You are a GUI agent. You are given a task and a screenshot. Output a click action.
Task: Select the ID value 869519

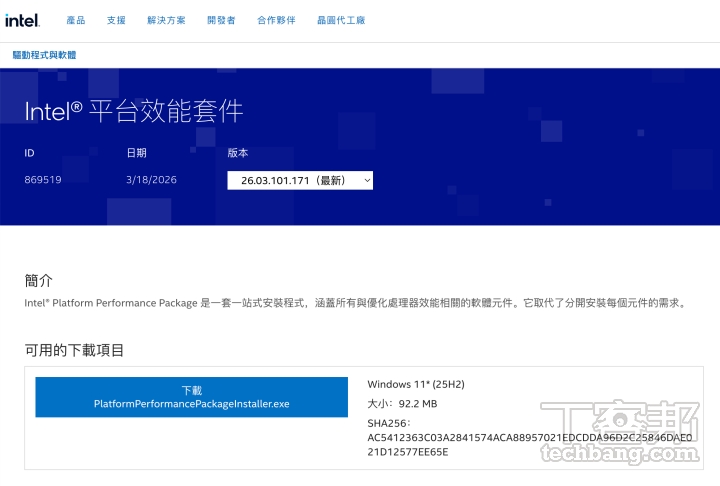pos(43,180)
